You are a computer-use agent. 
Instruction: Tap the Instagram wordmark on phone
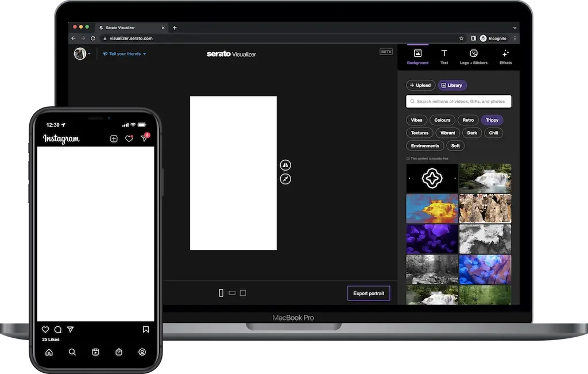(x=61, y=139)
